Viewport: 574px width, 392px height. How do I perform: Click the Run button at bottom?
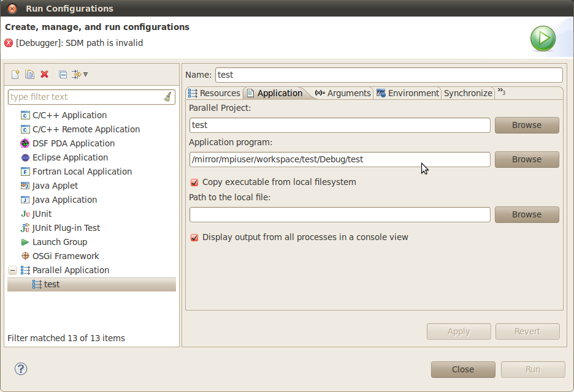click(x=533, y=370)
